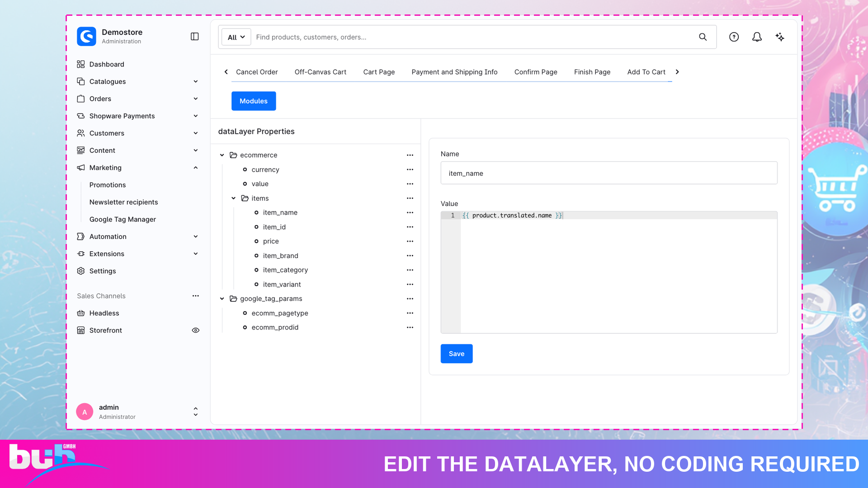Open Newsletter recipients in sidebar
868x488 pixels.
pos(123,202)
